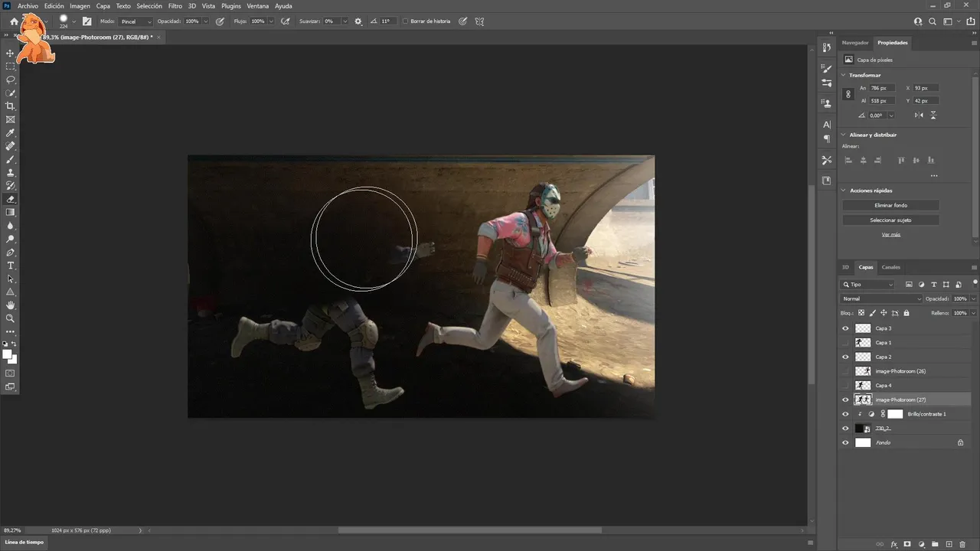Enable Borrar de historia checkbox
Screen dimensions: 980x551
(405, 21)
